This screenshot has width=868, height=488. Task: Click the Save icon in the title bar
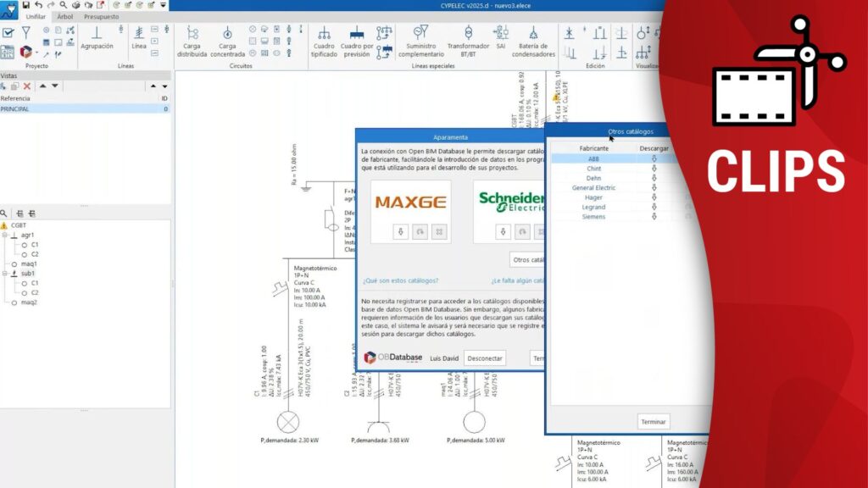pyautogui.click(x=26, y=5)
